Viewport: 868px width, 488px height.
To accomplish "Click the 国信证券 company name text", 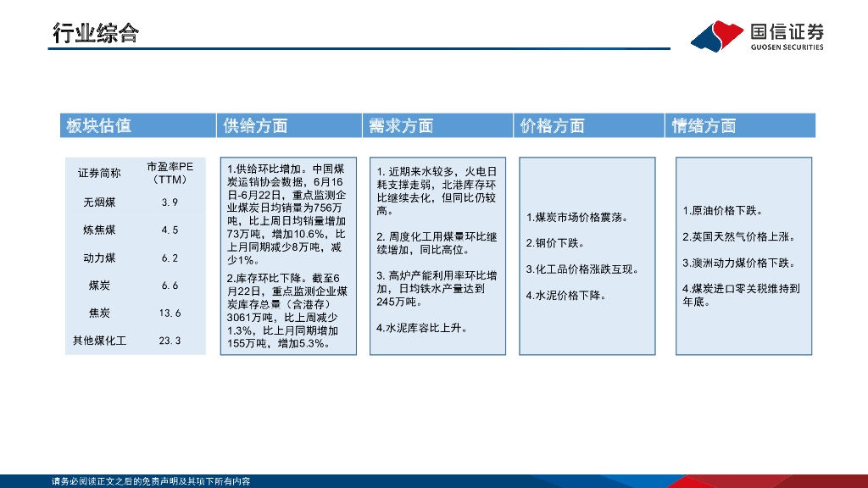I will pos(787,31).
